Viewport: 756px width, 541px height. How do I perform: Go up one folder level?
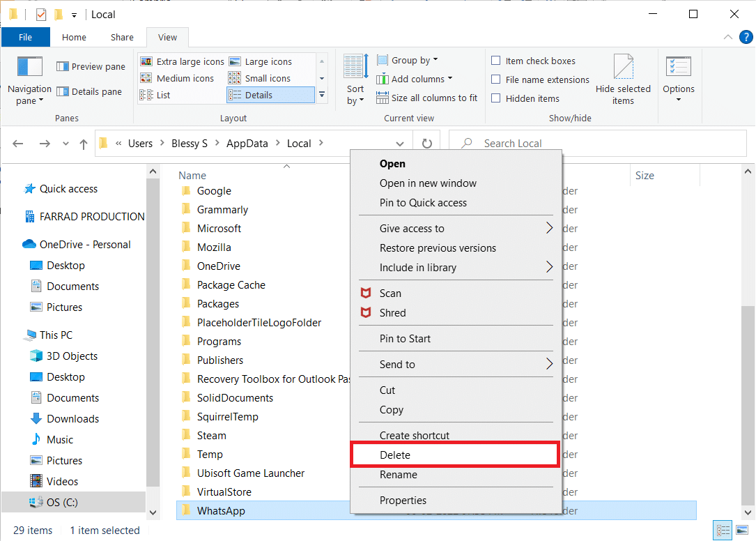click(84, 144)
